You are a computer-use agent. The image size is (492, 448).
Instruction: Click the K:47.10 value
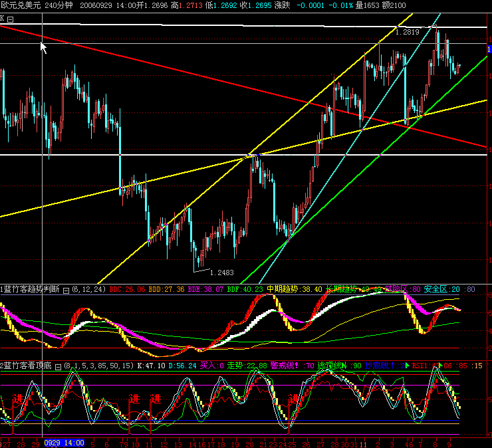151,366
